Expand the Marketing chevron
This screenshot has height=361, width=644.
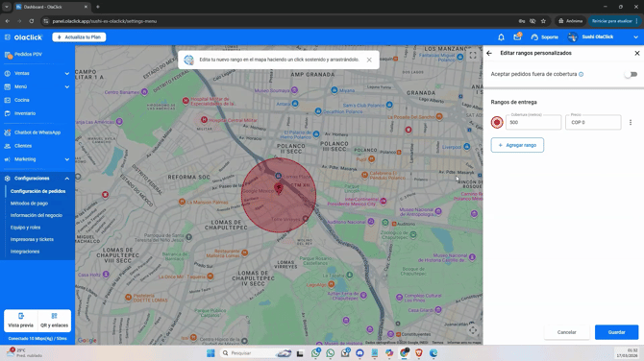tap(67, 159)
